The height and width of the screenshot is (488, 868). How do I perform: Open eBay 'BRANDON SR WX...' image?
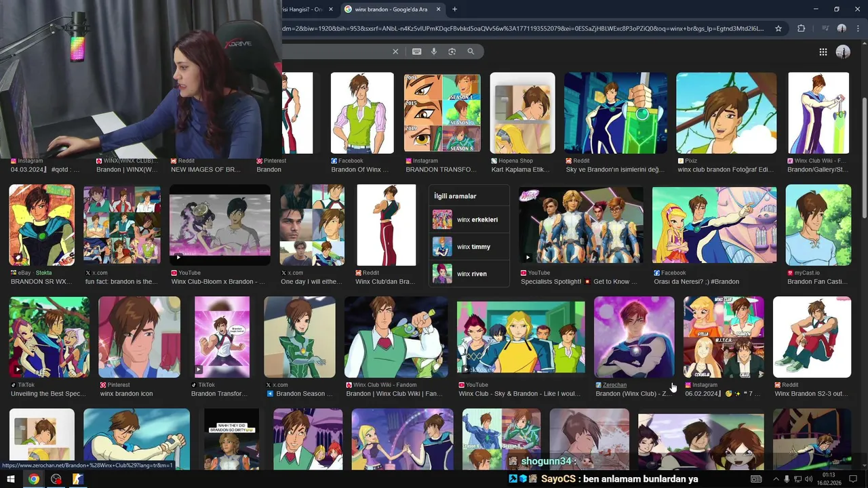[x=42, y=225]
